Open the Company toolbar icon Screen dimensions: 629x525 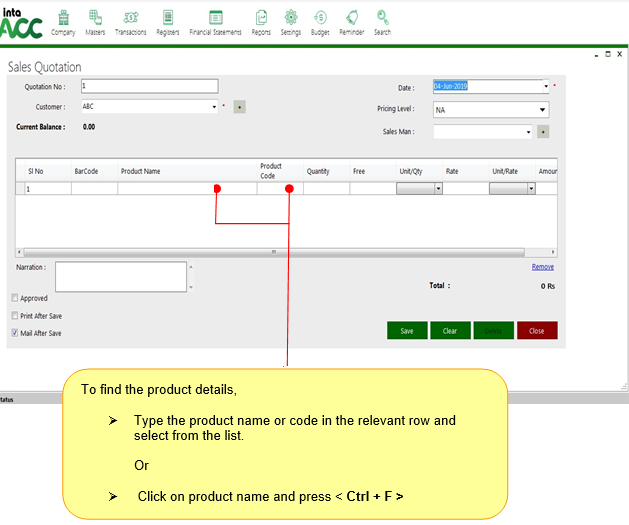pos(63,18)
